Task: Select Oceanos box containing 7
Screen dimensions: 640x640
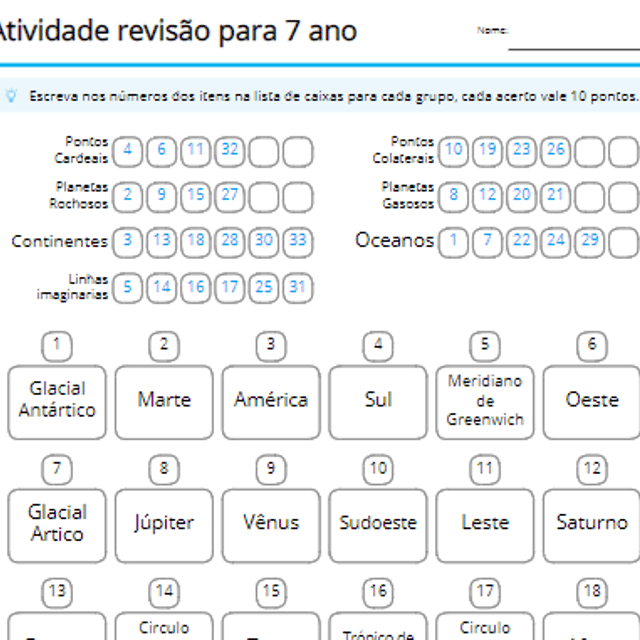Action: 487,242
